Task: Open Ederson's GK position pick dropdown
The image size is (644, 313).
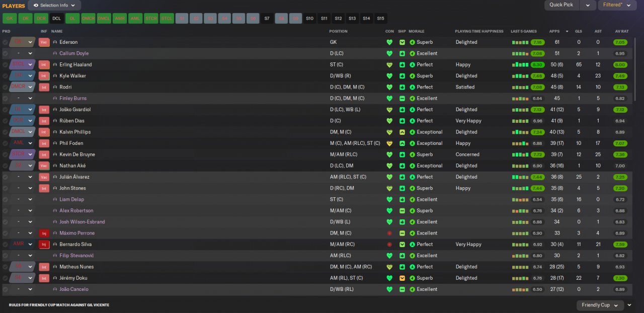Action: click(x=22, y=42)
